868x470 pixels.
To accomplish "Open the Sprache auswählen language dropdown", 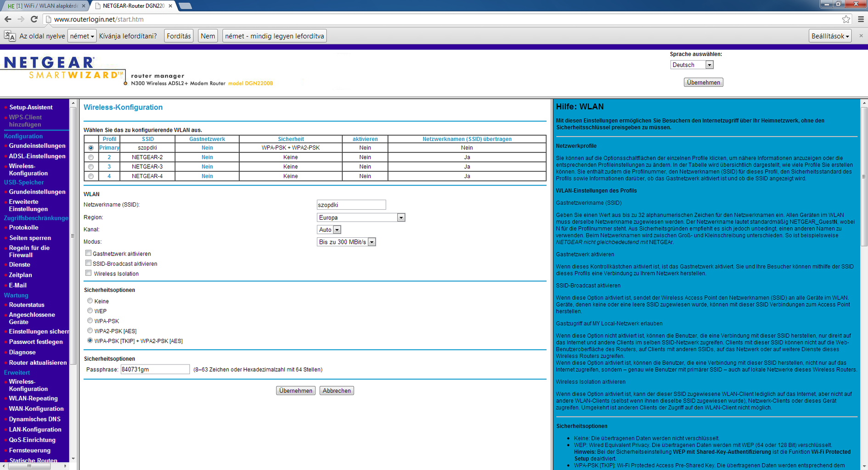I will [x=692, y=65].
